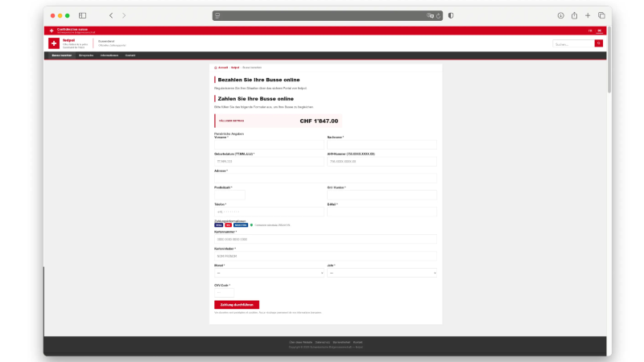Click the red search magnifier button
Screen dimensions: 644x362
click(x=599, y=43)
